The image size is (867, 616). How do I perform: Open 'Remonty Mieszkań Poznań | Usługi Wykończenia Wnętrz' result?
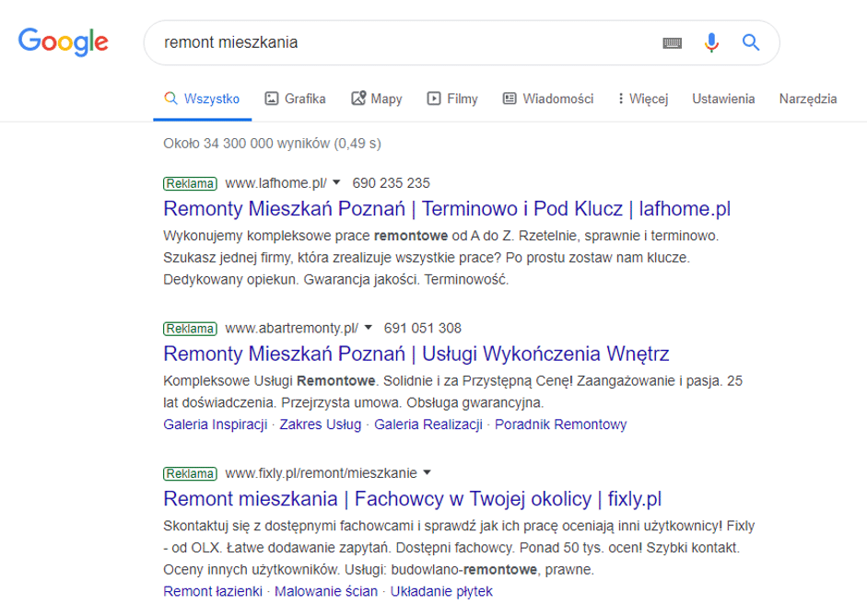point(416,354)
